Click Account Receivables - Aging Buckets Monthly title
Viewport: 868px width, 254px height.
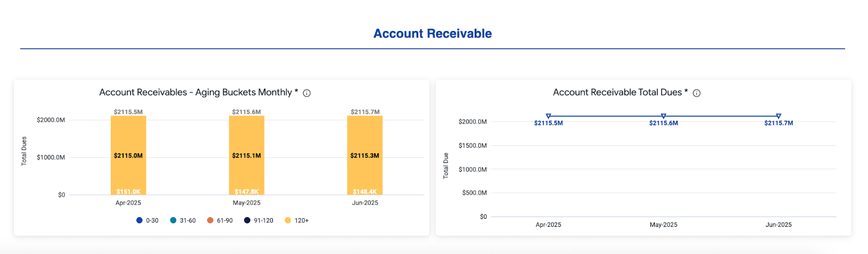(198, 93)
